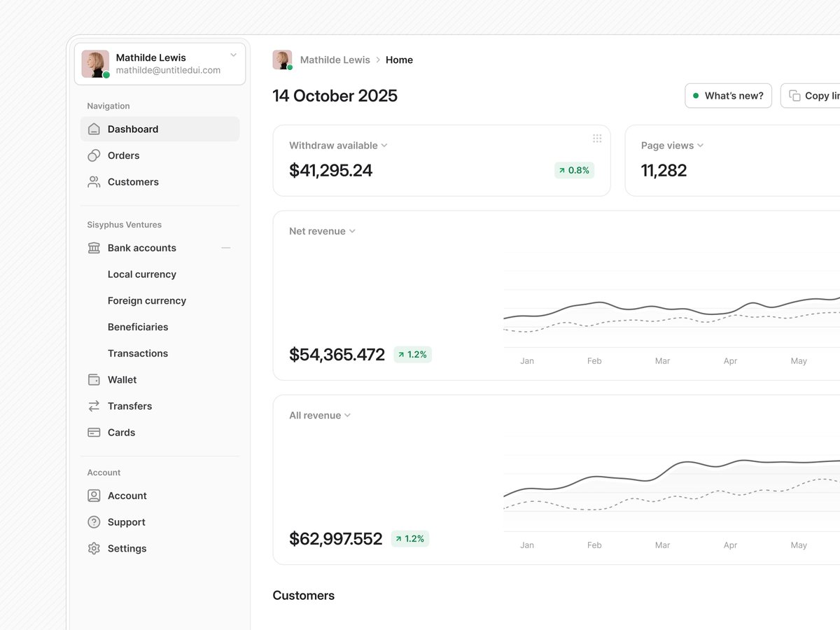Click Mathilde Lewis breadcrumb link

pos(335,60)
